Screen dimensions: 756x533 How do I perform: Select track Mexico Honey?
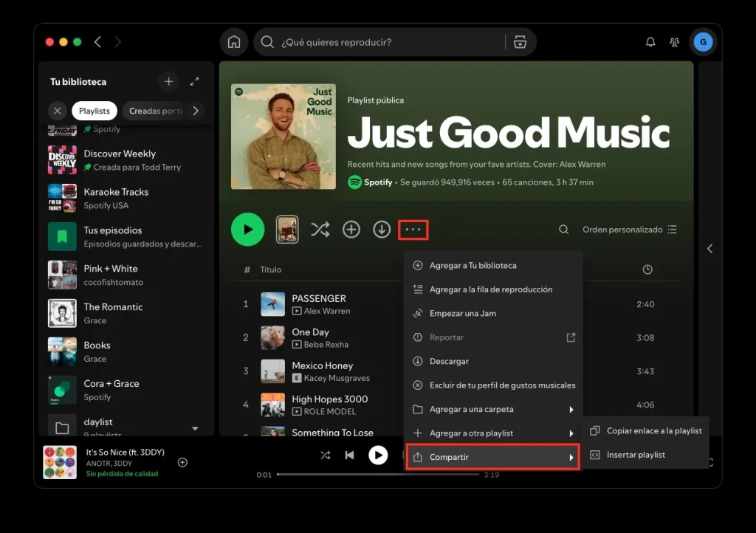pyautogui.click(x=323, y=365)
